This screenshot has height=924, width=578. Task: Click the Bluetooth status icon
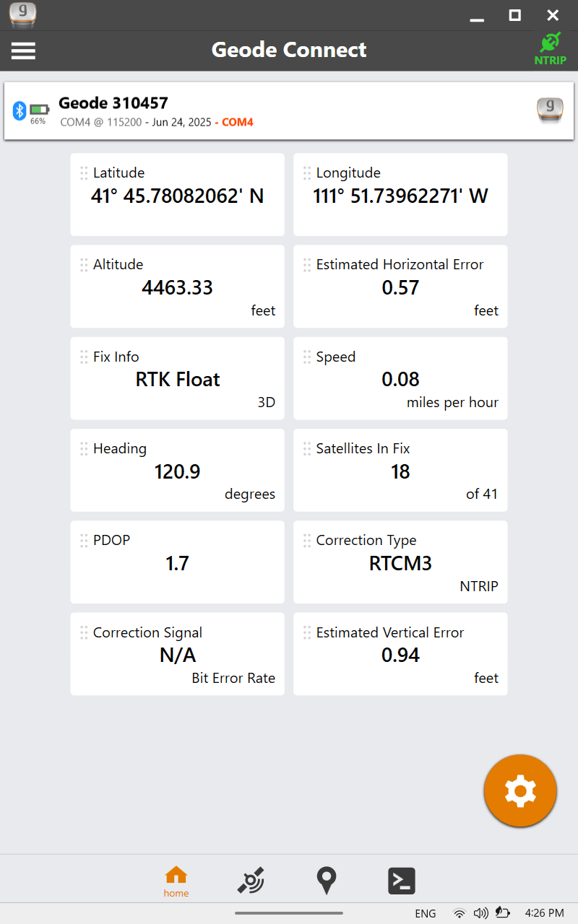20,110
